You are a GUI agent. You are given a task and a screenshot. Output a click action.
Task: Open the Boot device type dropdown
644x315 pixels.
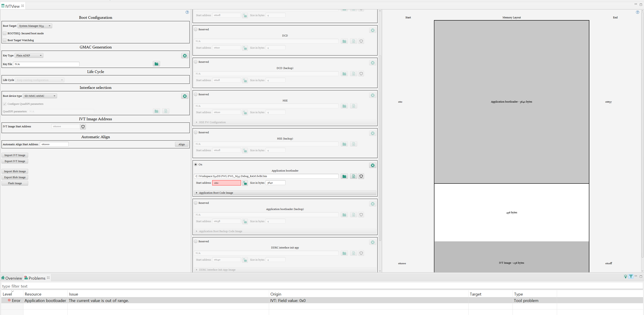pyautogui.click(x=39, y=96)
